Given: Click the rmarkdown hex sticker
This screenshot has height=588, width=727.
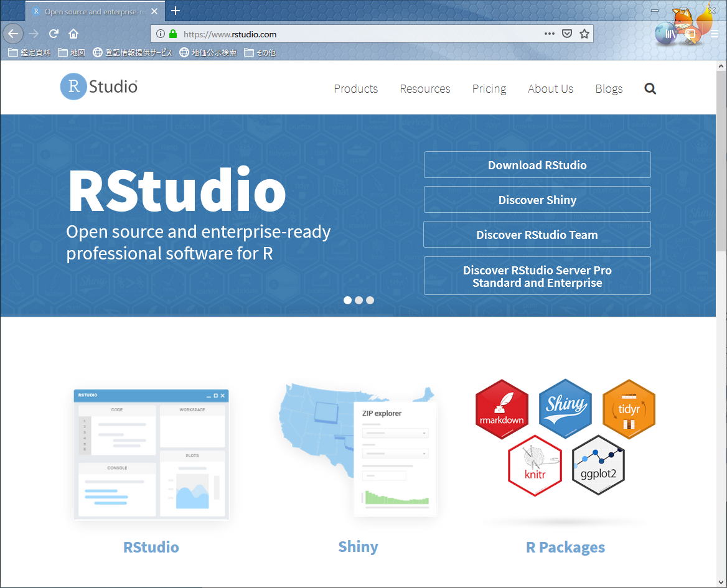Looking at the screenshot, I should coord(502,409).
